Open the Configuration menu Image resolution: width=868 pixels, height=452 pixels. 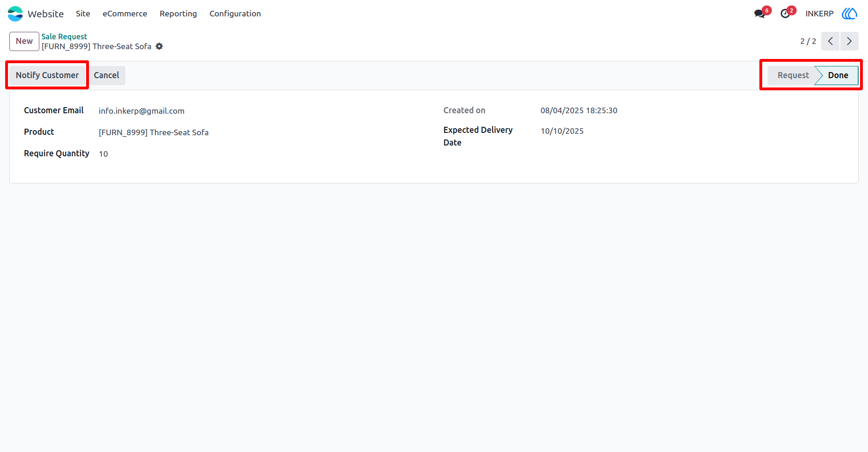click(x=235, y=14)
